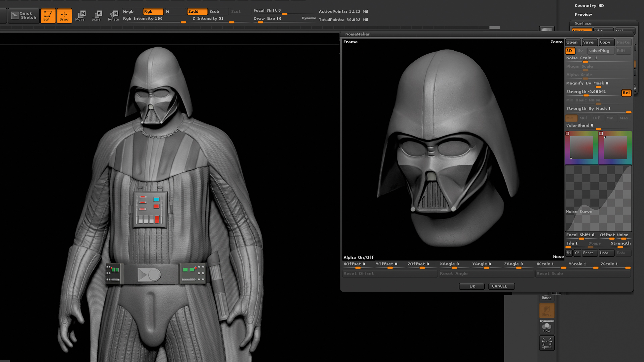Pick from the right noise color swatch

click(615, 147)
